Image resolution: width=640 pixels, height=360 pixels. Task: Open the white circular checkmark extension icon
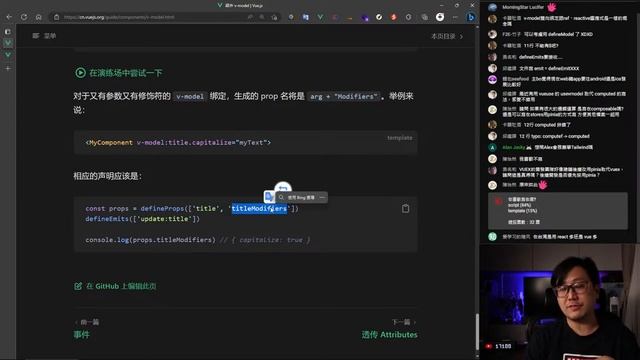click(379, 17)
